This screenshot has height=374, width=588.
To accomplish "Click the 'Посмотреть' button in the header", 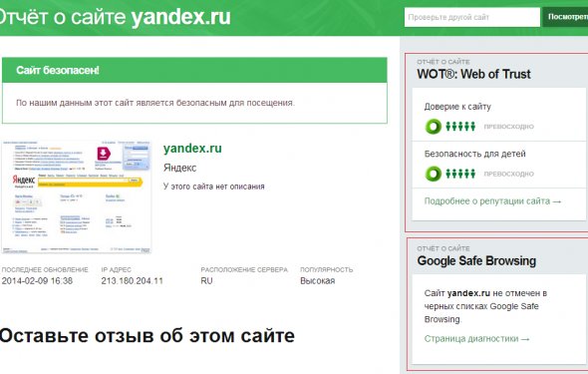I will [565, 17].
